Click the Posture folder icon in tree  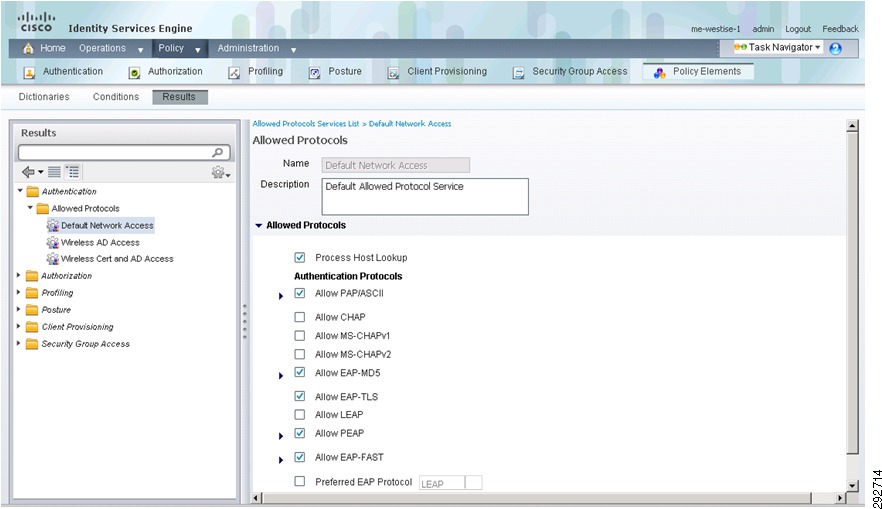[x=33, y=310]
